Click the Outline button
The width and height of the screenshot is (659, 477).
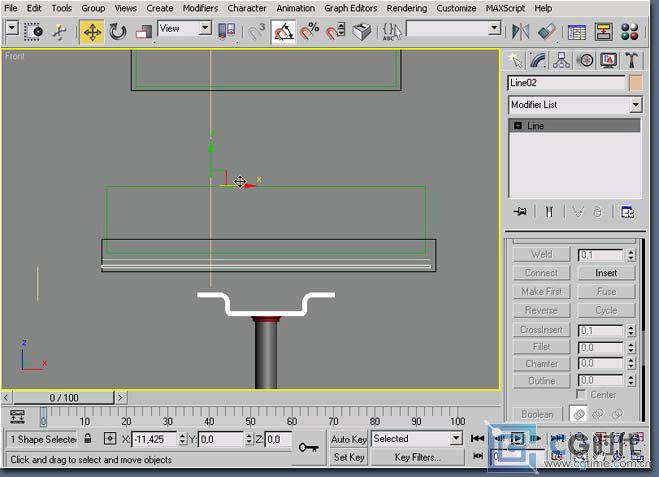pyautogui.click(x=541, y=381)
